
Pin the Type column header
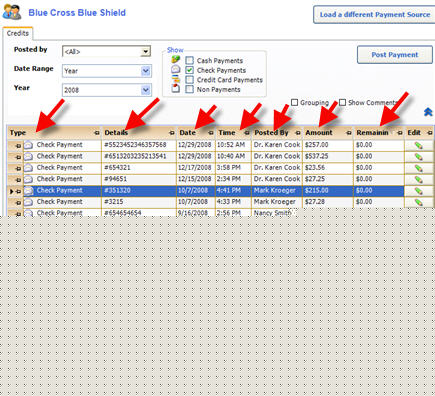point(97,133)
